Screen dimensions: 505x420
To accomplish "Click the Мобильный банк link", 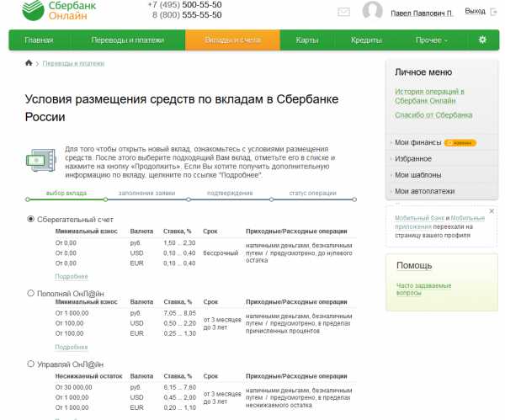I will coord(419,218).
